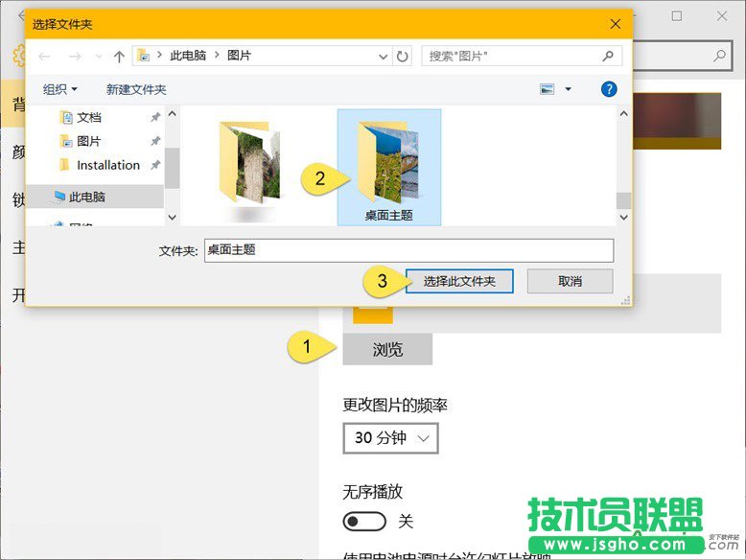Viewport: 746px width, 560px height.
Task: Go up one folder level
Action: point(119,57)
